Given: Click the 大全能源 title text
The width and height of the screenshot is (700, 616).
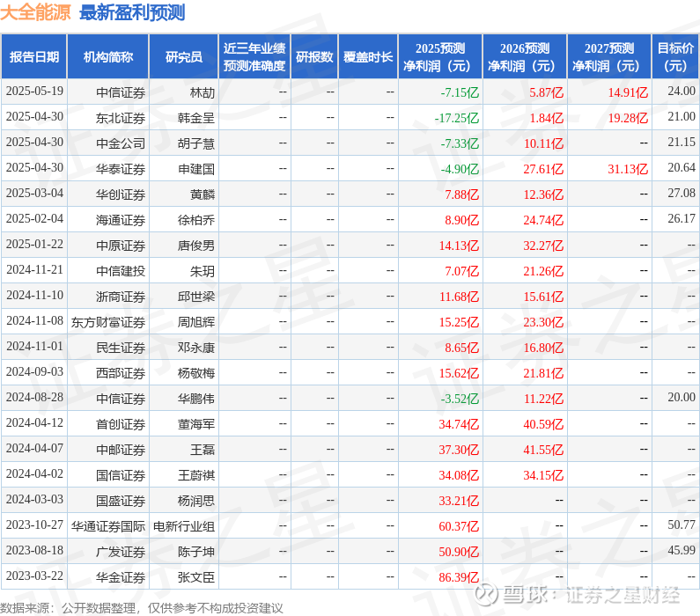Looking at the screenshot, I should [35, 12].
